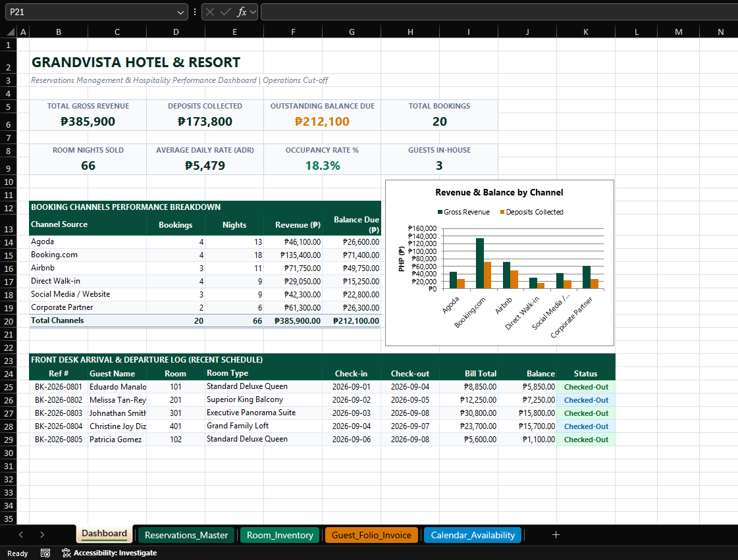
Task: Click the Deposits Collected legend entry
Action: (531, 213)
